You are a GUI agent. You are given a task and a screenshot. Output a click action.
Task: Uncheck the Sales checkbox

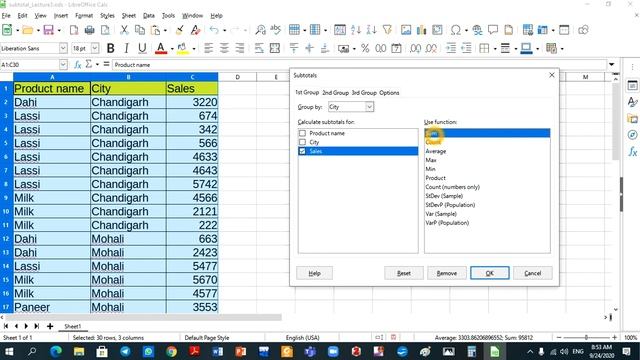click(x=302, y=151)
